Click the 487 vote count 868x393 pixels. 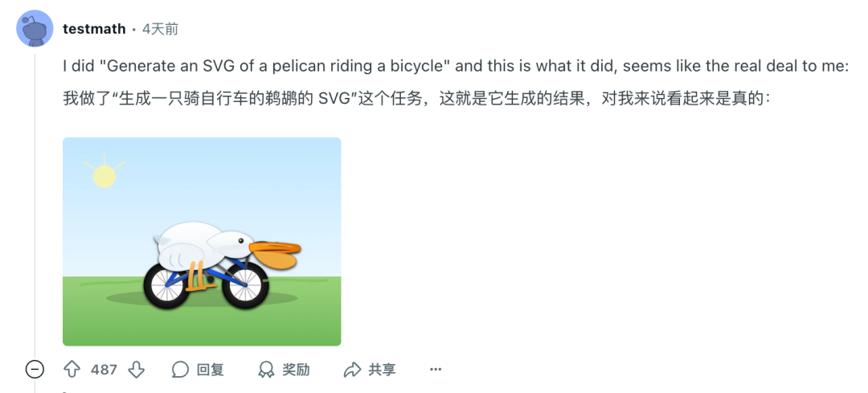104,369
